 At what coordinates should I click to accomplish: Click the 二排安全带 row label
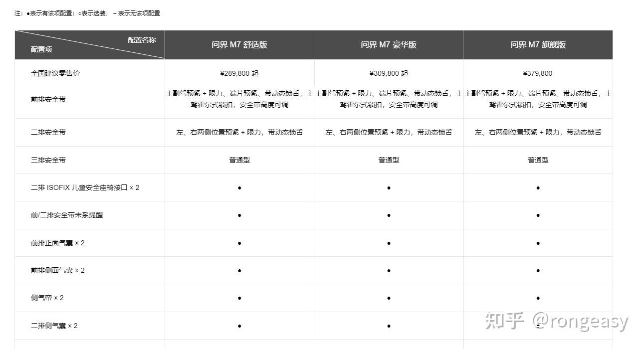click(48, 132)
